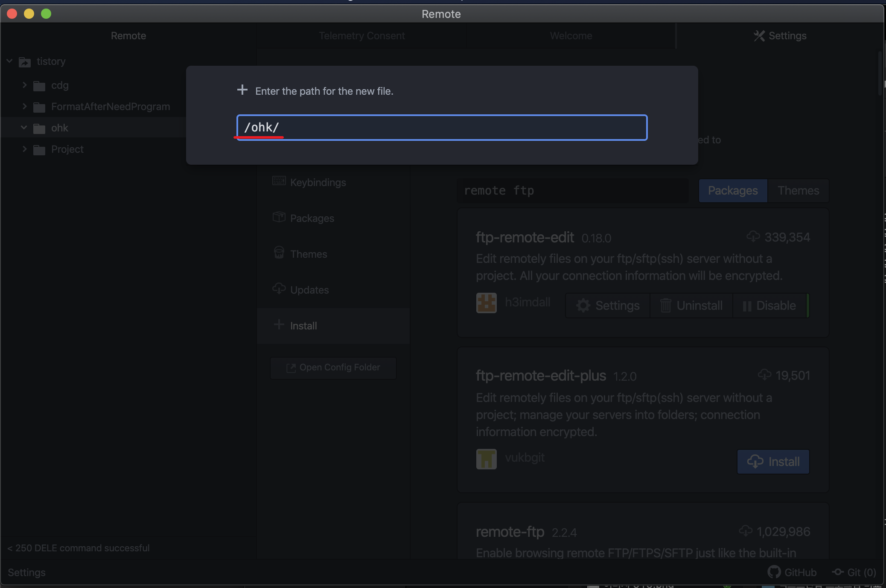Expand the cdg folder

pyautogui.click(x=24, y=85)
